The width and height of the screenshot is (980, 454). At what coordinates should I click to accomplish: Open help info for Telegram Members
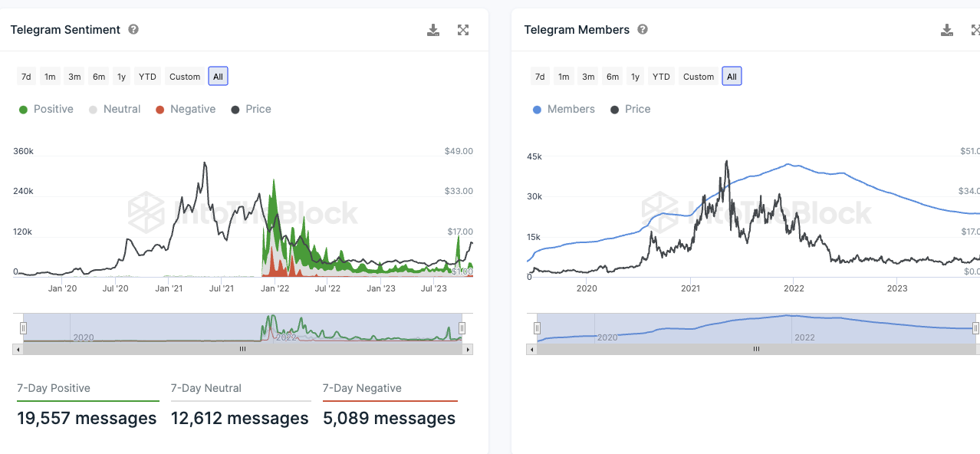[643, 29]
